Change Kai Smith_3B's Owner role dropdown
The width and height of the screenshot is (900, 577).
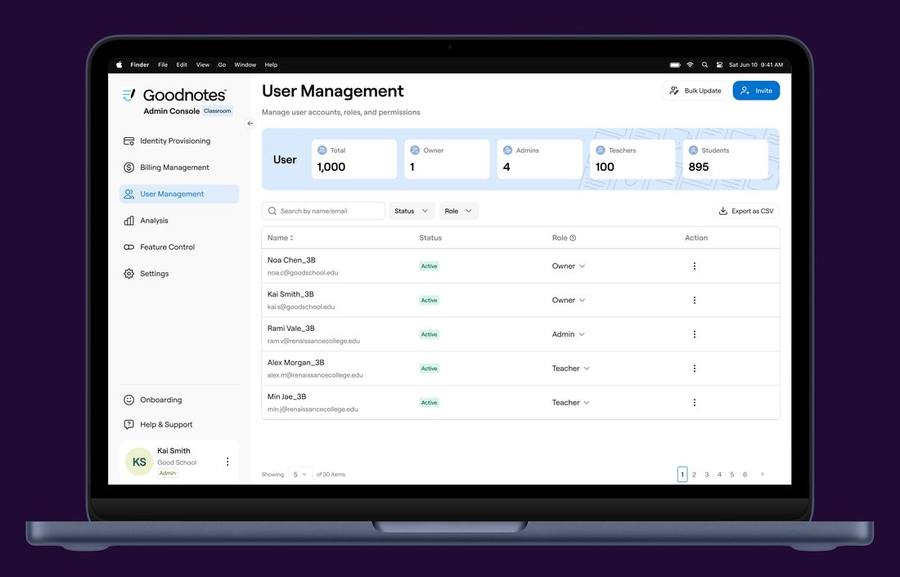coord(568,300)
